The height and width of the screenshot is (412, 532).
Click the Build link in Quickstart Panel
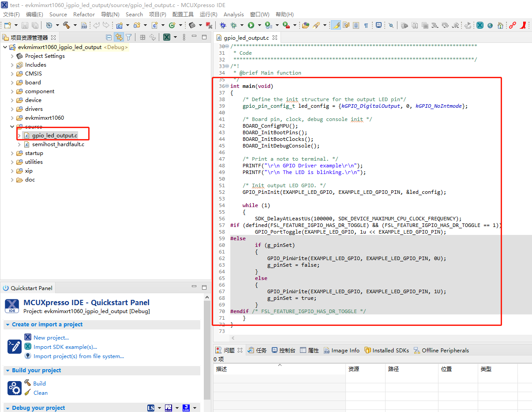39,383
